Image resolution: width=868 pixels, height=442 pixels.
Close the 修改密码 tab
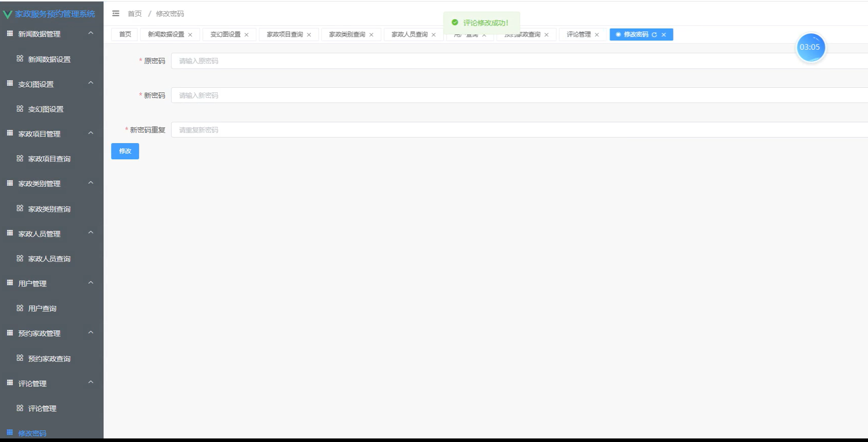point(663,35)
